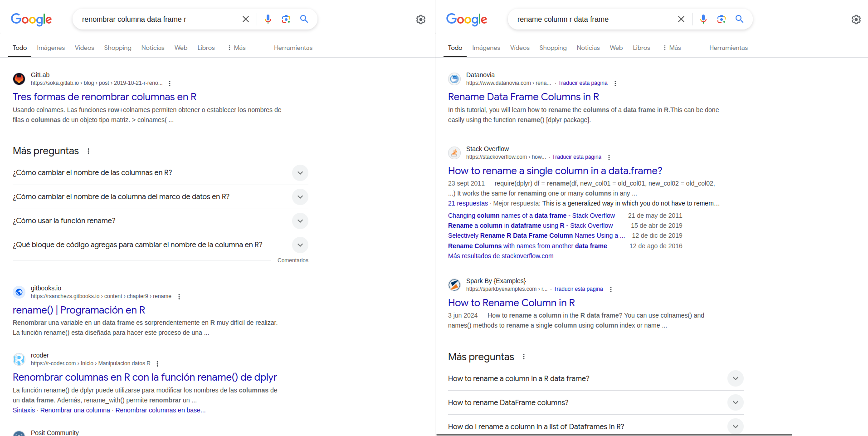Open 'Más' dropdown on left results page
Screen dimensions: 868x436
(236, 48)
